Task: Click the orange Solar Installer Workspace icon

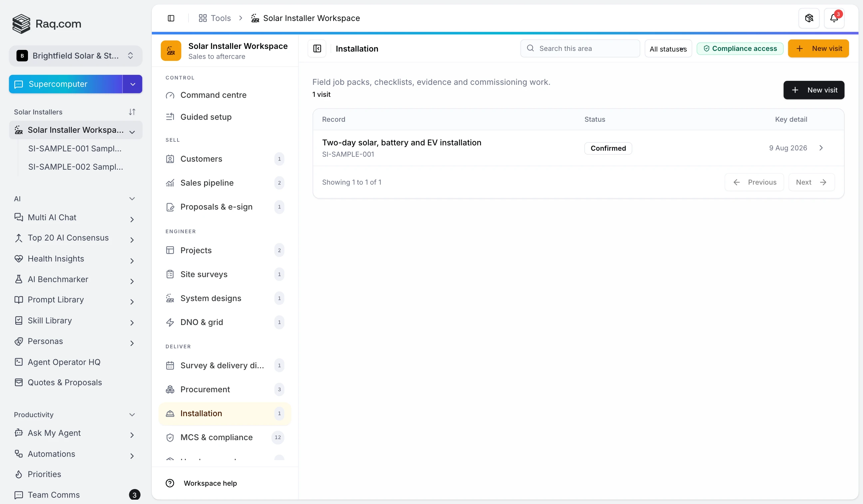Action: click(171, 51)
